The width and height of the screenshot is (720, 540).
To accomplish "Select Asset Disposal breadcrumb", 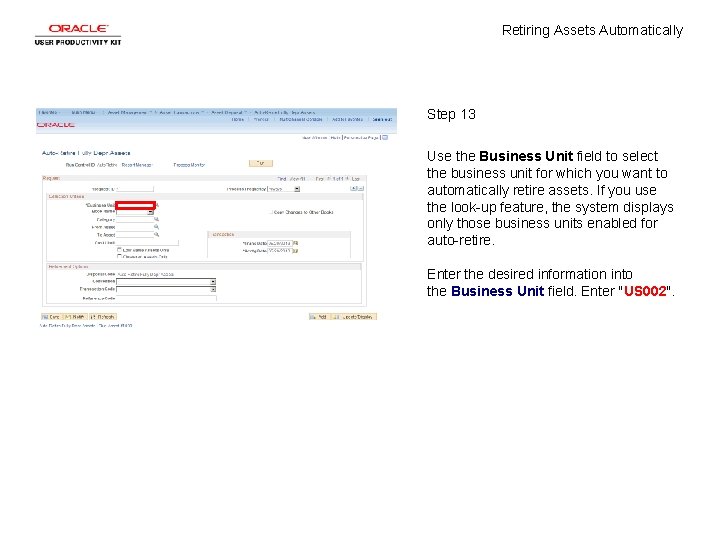I will pyautogui.click(x=227, y=112).
